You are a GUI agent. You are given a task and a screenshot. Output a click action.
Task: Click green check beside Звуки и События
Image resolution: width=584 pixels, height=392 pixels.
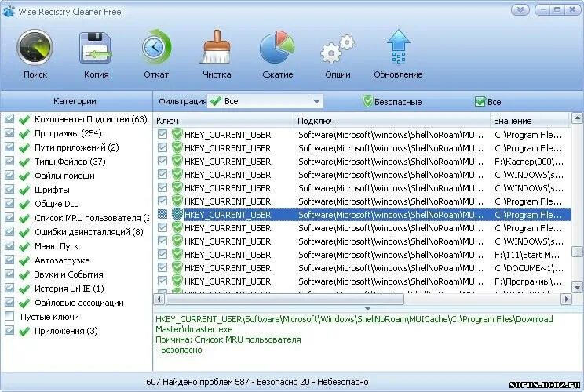(x=24, y=275)
